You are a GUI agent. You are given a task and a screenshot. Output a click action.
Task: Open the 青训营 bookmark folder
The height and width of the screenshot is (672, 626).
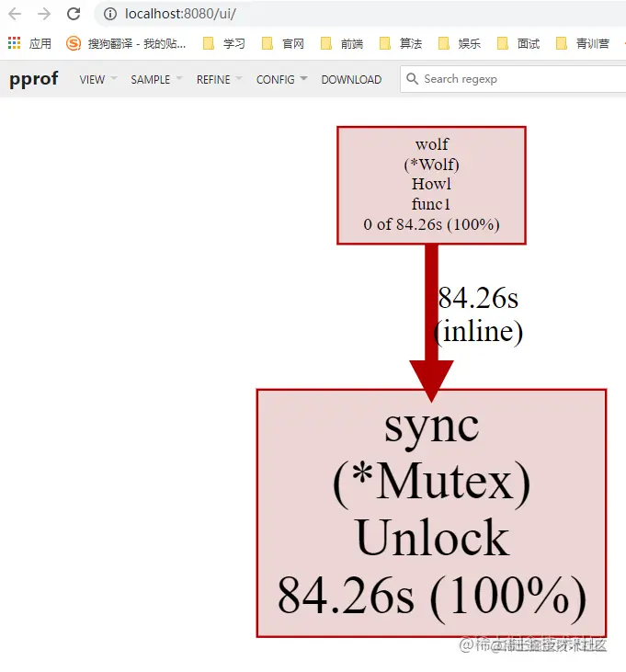click(582, 43)
